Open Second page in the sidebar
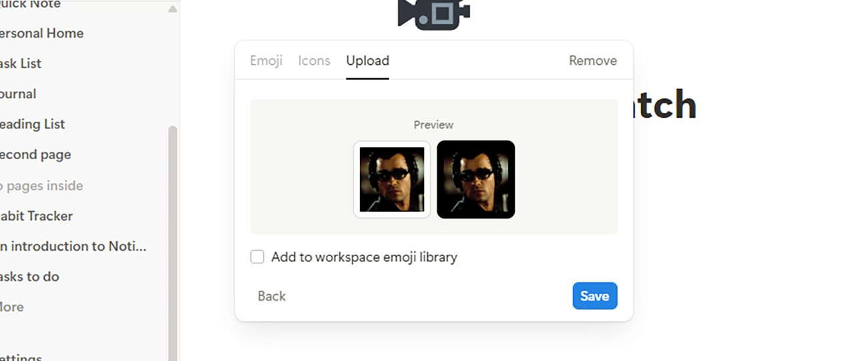The height and width of the screenshot is (361, 868). pos(35,154)
